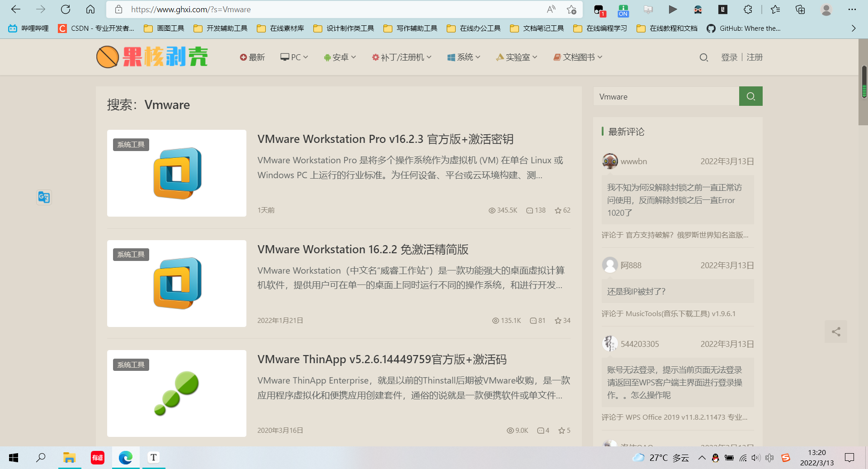
Task: Open the browser home page icon
Action: tap(90, 9)
